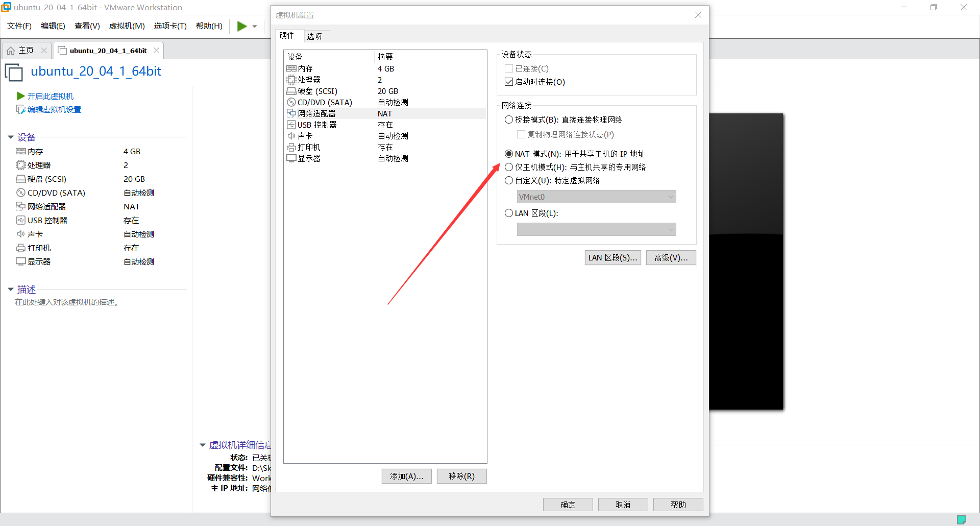The image size is (980, 526).
Task: Click the green power-on toolbar button
Action: tap(241, 26)
